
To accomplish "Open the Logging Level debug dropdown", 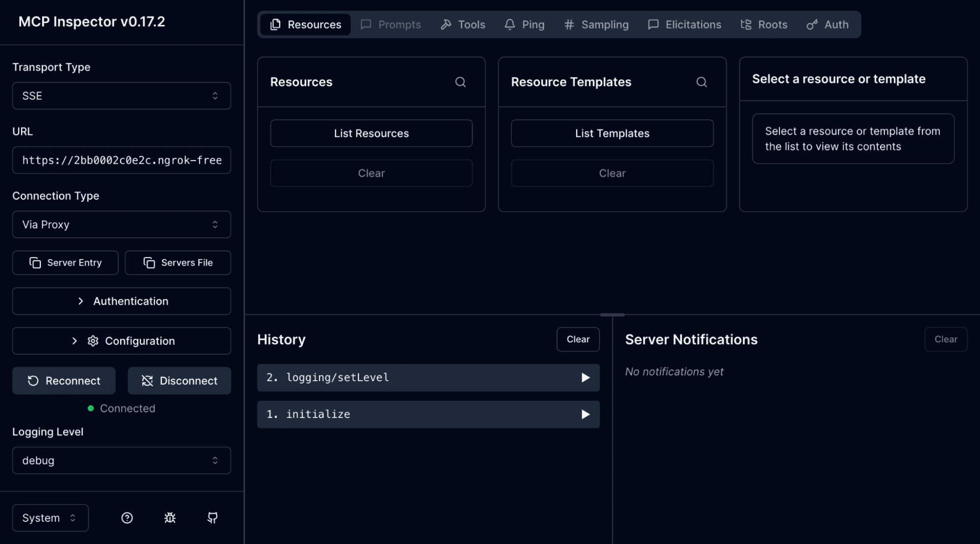I will (121, 461).
